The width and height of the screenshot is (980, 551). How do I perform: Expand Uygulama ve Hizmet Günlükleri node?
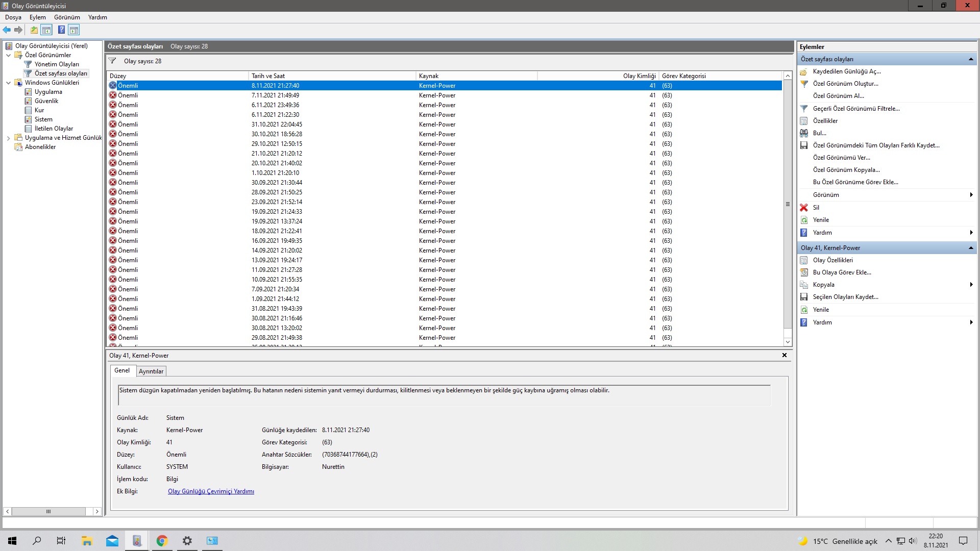pos(9,138)
